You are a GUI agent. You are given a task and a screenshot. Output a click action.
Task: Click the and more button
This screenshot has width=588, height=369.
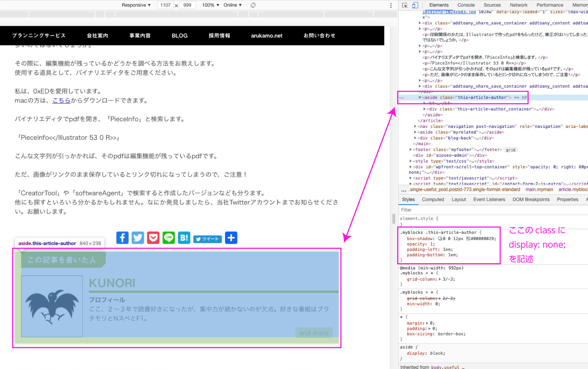click(x=314, y=333)
